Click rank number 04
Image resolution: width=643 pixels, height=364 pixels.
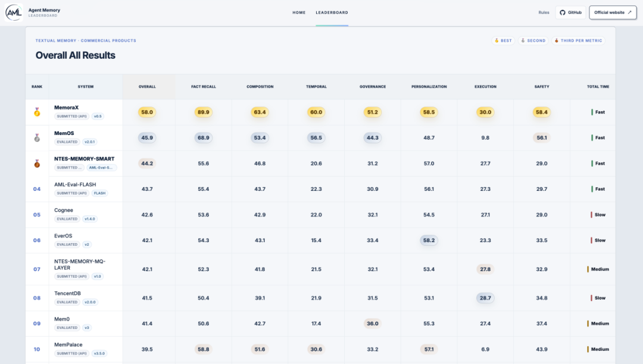[x=37, y=189]
